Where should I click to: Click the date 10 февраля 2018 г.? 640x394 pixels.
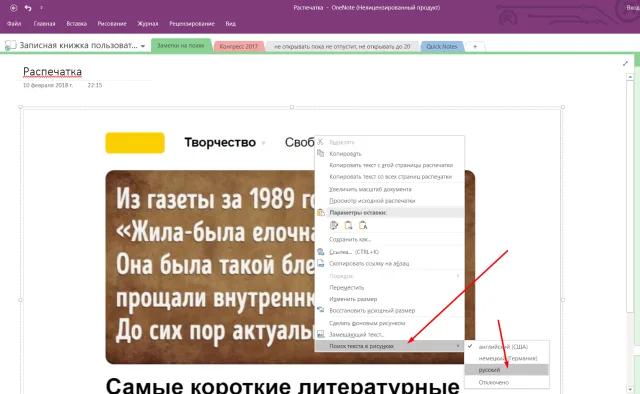(x=48, y=85)
